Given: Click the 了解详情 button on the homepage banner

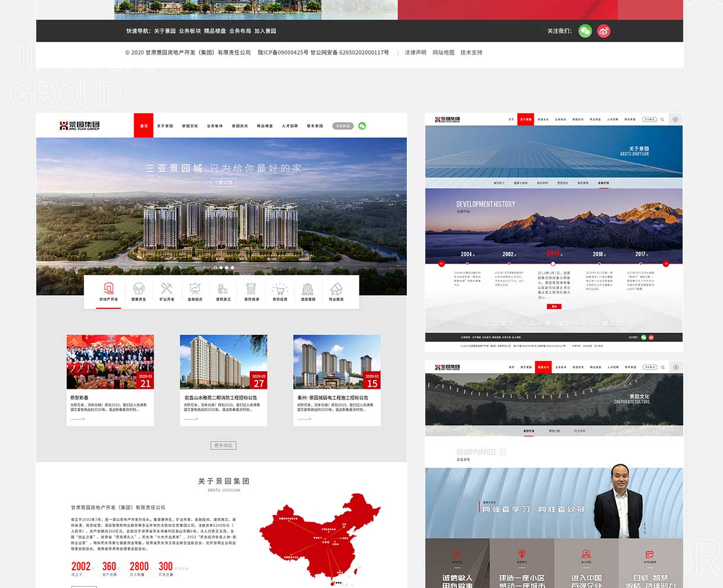Looking at the screenshot, I should pyautogui.click(x=223, y=183).
